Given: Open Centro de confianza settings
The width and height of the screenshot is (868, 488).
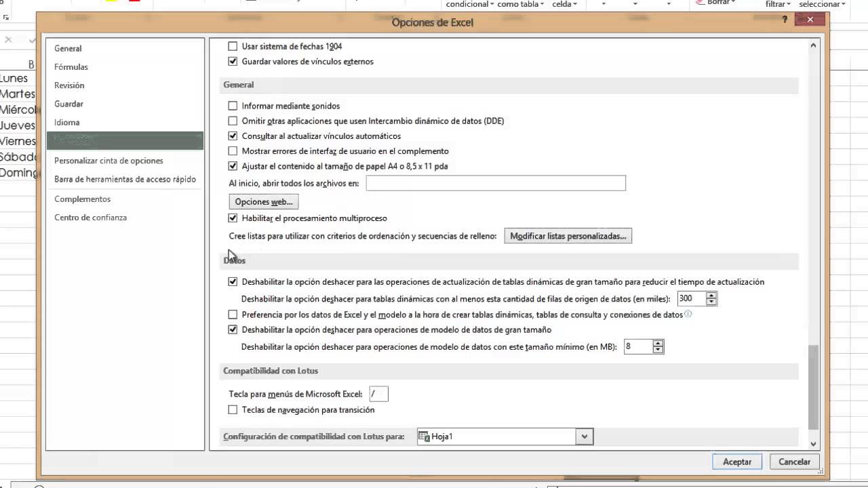Looking at the screenshot, I should [125, 217].
